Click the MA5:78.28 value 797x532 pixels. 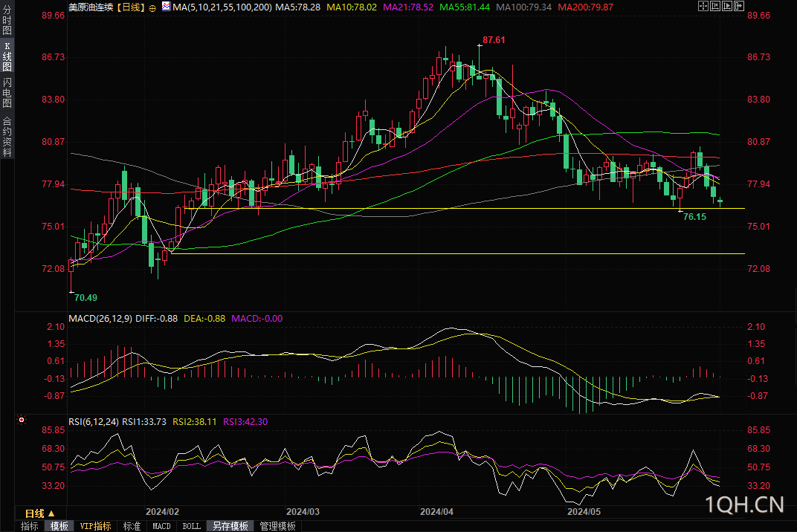click(x=298, y=7)
